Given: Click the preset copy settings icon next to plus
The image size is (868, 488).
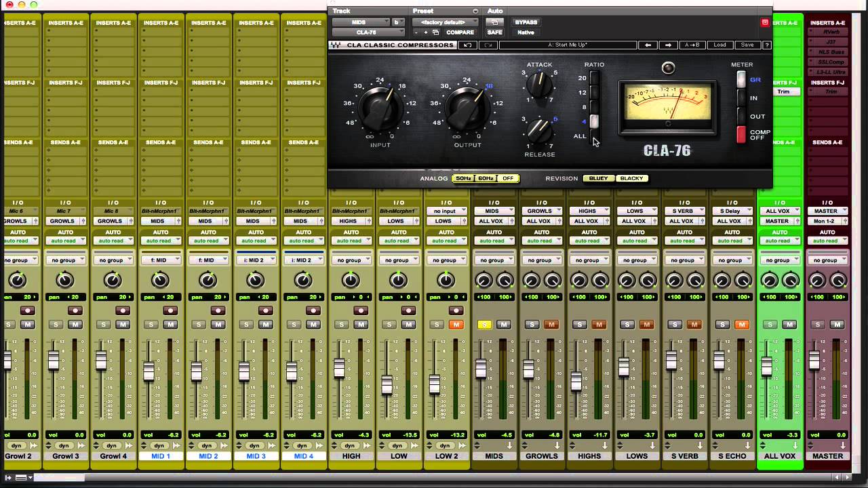Looking at the screenshot, I should (435, 33).
